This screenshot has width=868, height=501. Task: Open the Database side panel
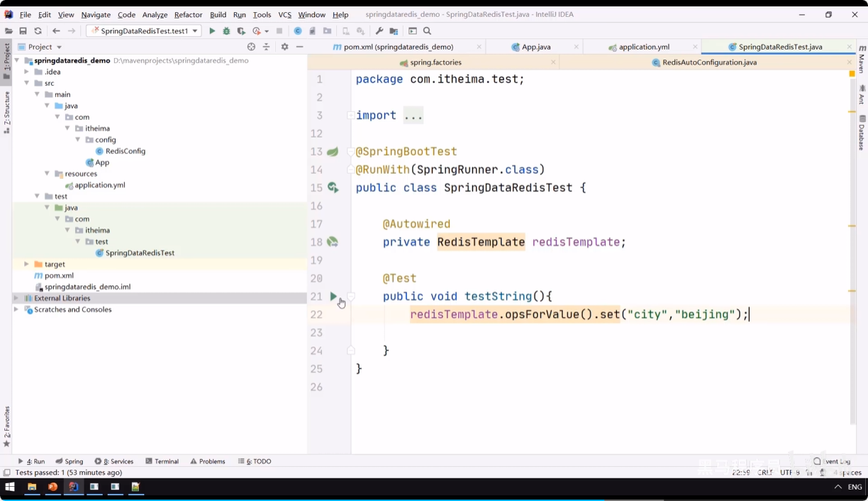[862, 132]
